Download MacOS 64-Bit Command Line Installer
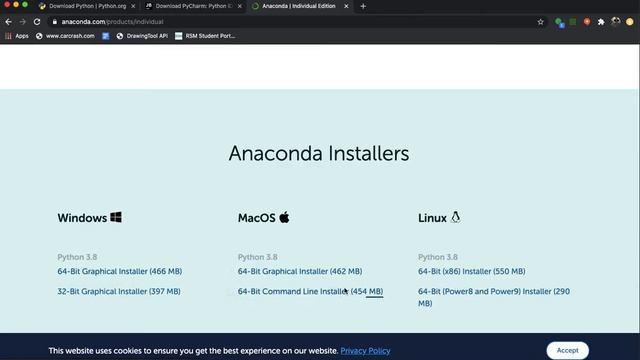640x360 pixels. pyautogui.click(x=310, y=291)
